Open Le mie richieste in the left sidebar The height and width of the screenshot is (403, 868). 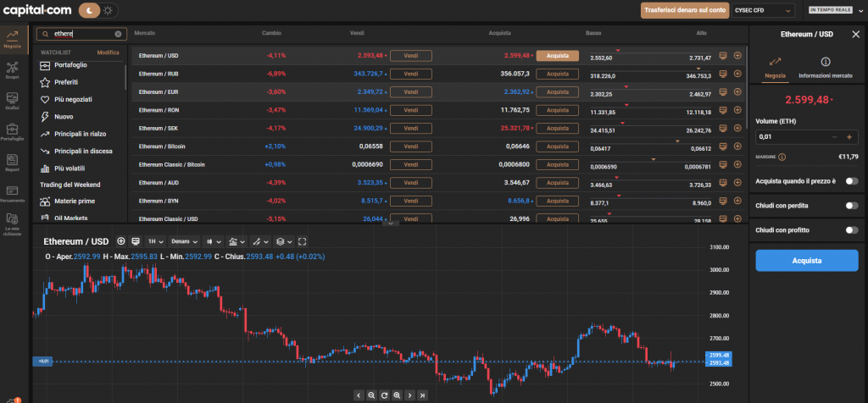pyautogui.click(x=12, y=225)
